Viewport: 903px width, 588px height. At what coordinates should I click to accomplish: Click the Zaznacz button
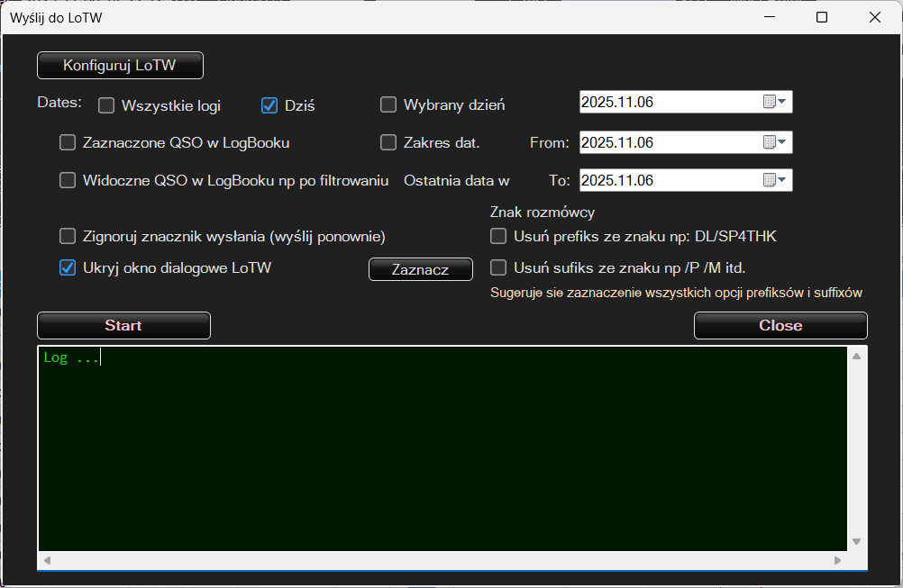(x=420, y=269)
